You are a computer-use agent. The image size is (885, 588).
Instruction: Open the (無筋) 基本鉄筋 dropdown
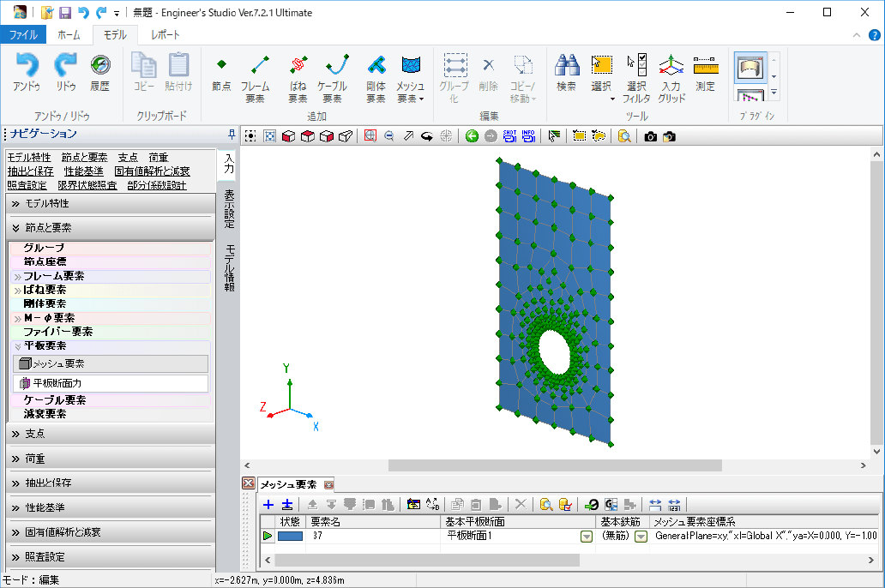point(640,537)
